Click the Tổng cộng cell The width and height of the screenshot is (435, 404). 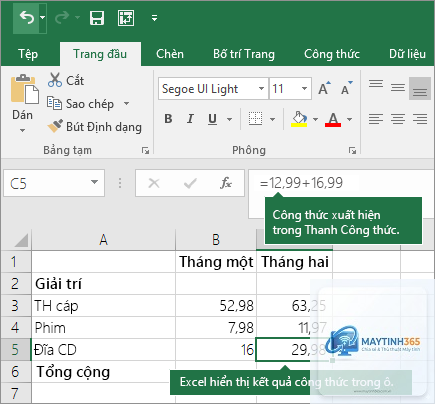(103, 372)
